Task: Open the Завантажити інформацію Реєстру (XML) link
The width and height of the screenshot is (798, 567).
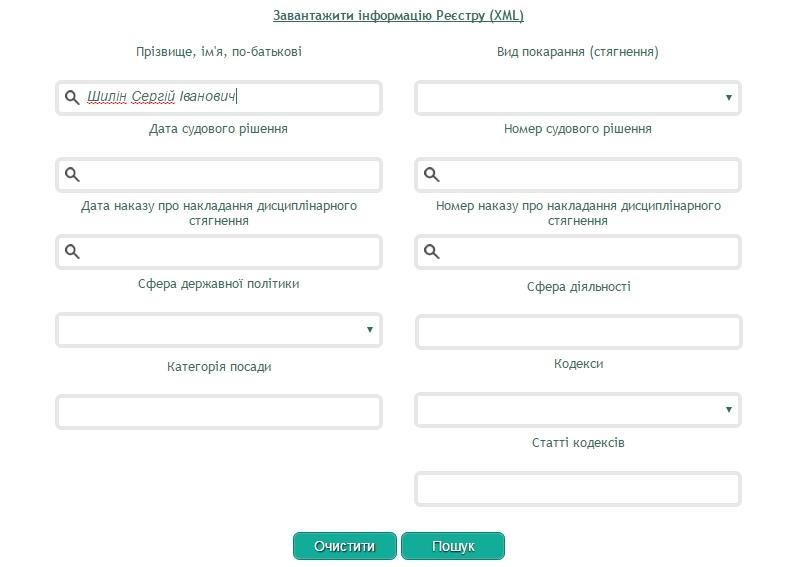Action: pyautogui.click(x=398, y=16)
